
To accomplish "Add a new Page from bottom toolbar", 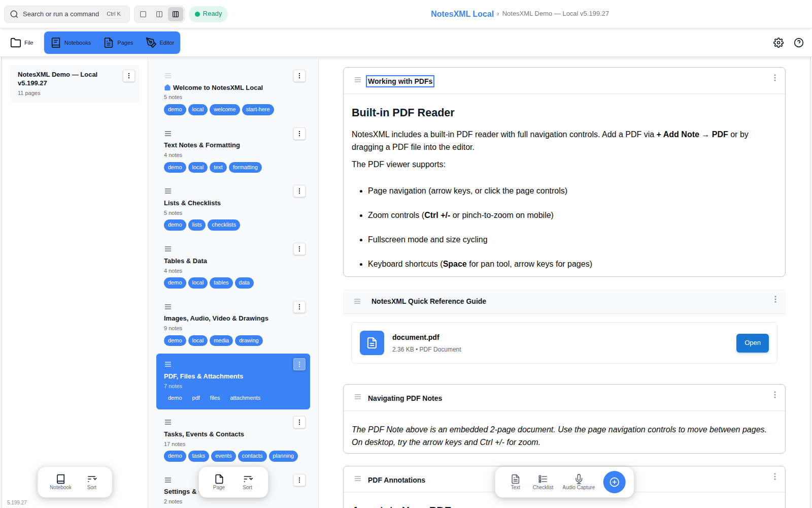I will [219, 482].
